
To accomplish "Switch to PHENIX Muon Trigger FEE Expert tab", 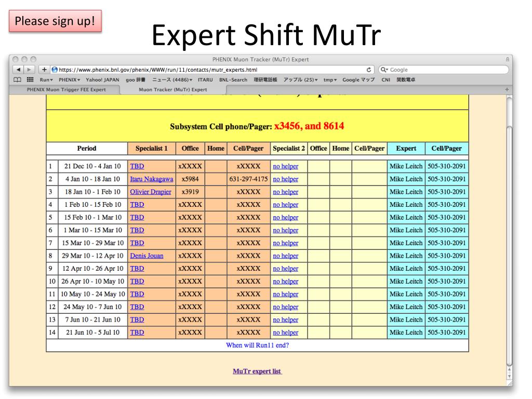I will coord(66,89).
